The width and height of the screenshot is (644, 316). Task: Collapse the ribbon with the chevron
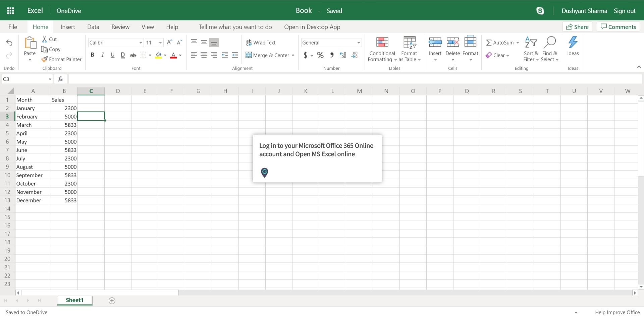click(639, 67)
